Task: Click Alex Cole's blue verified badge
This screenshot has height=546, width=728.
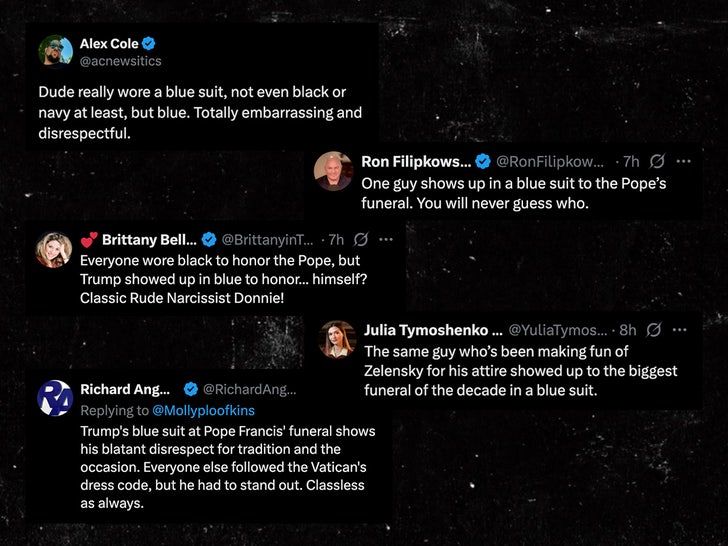Action: point(149,43)
